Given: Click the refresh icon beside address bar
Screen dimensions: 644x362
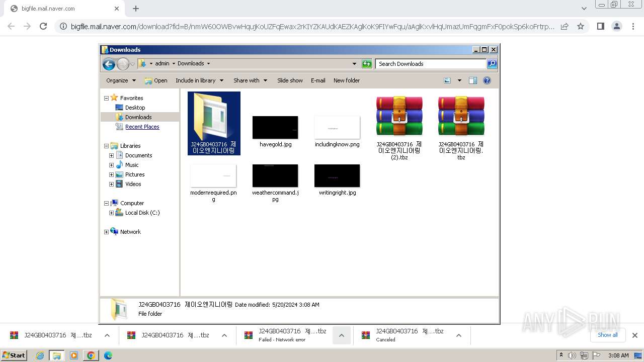Looking at the screenshot, I should [367, 64].
